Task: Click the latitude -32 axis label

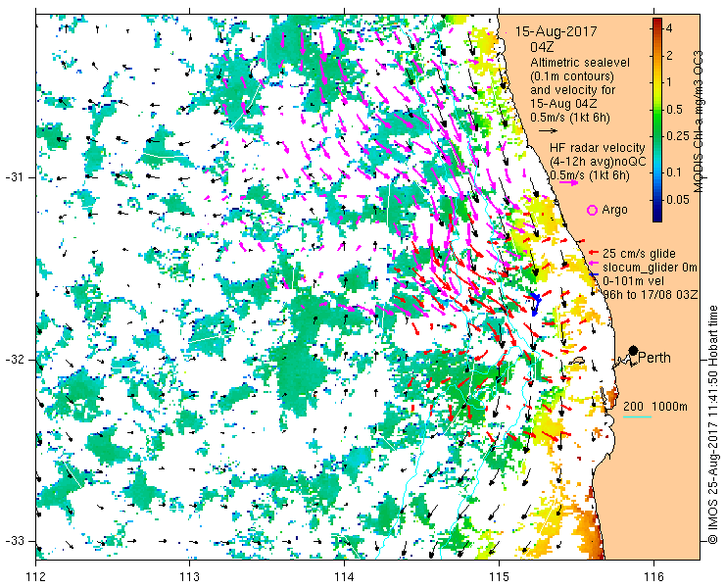Action: pyautogui.click(x=15, y=360)
